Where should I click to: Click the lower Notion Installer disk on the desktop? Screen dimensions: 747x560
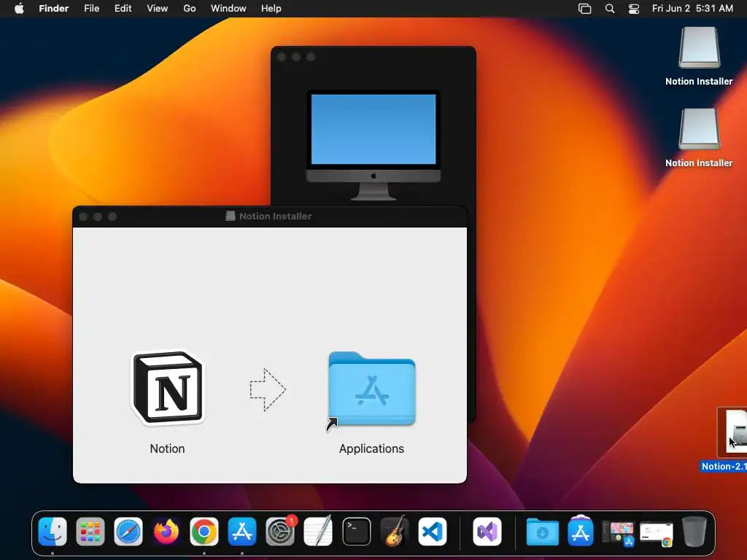699,129
